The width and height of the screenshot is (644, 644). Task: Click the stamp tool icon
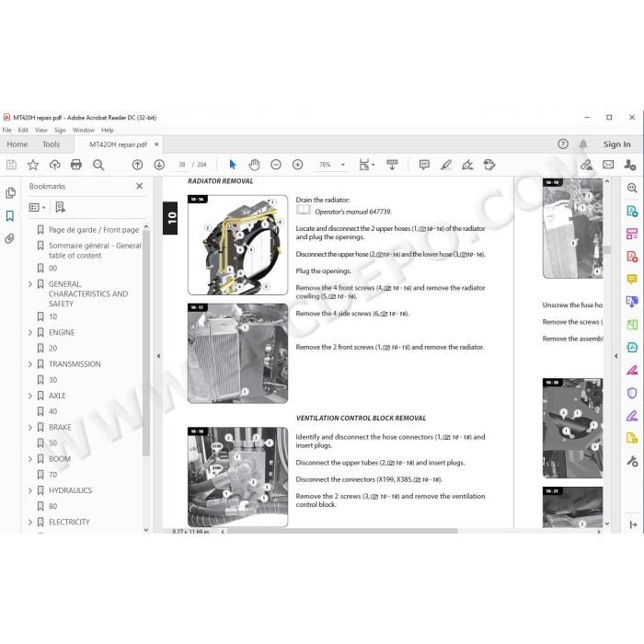tap(489, 165)
